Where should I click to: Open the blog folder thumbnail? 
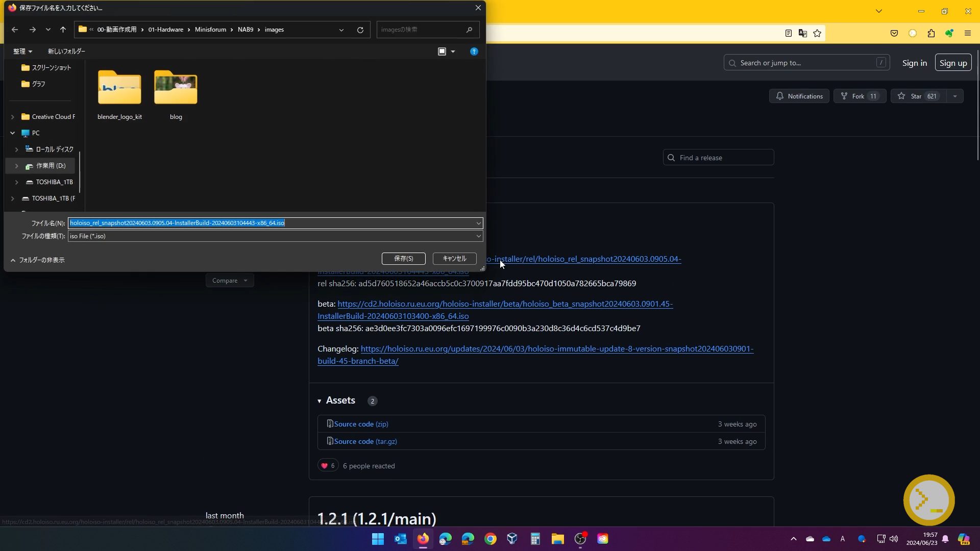[x=176, y=88]
